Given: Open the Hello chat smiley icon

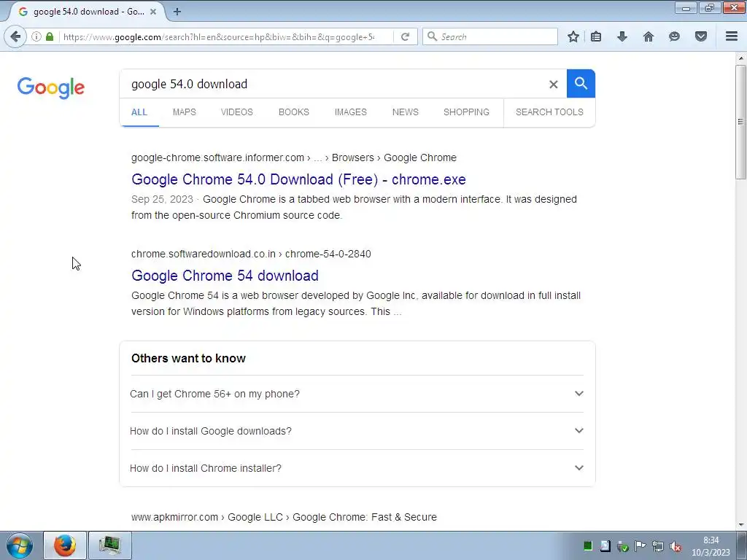Looking at the screenshot, I should click(x=674, y=36).
